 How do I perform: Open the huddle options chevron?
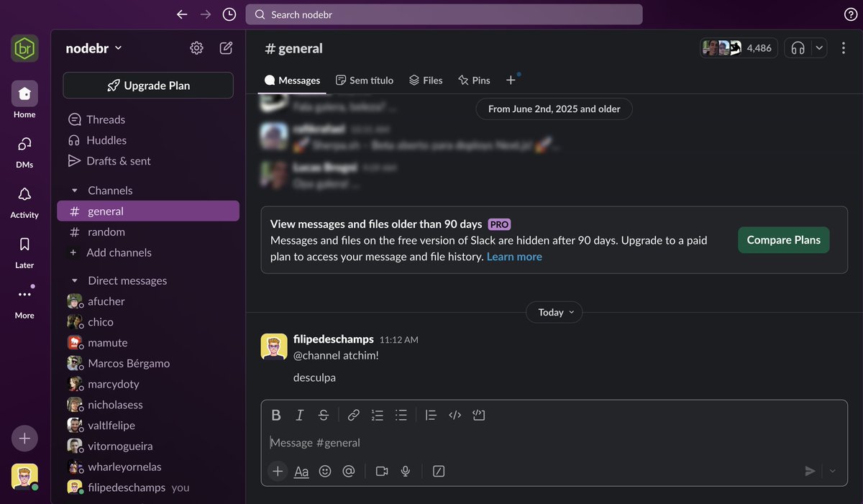tap(819, 48)
